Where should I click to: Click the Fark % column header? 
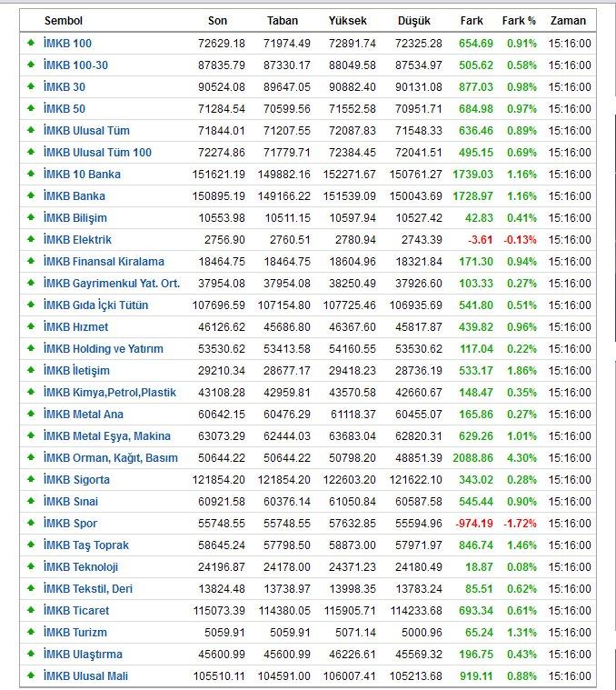point(519,21)
